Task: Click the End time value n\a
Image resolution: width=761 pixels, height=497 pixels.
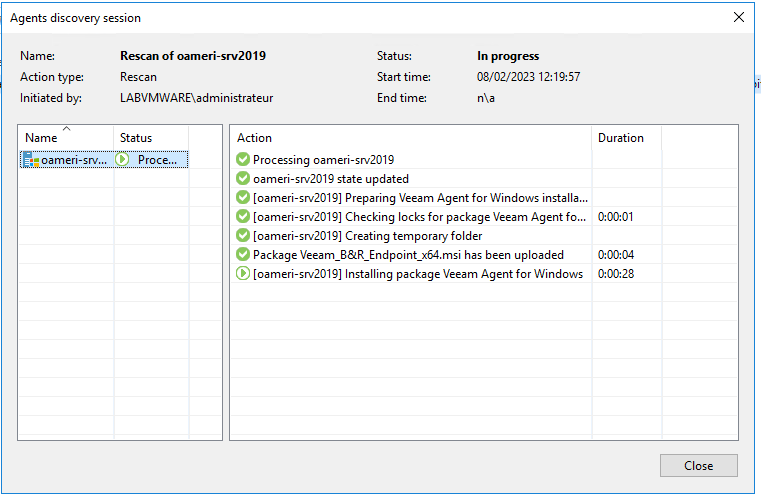Action: click(x=485, y=98)
